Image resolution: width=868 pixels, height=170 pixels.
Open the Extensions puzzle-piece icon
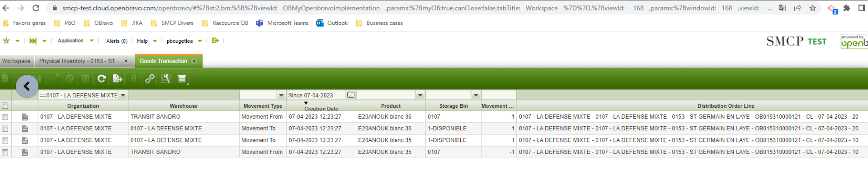click(x=847, y=8)
